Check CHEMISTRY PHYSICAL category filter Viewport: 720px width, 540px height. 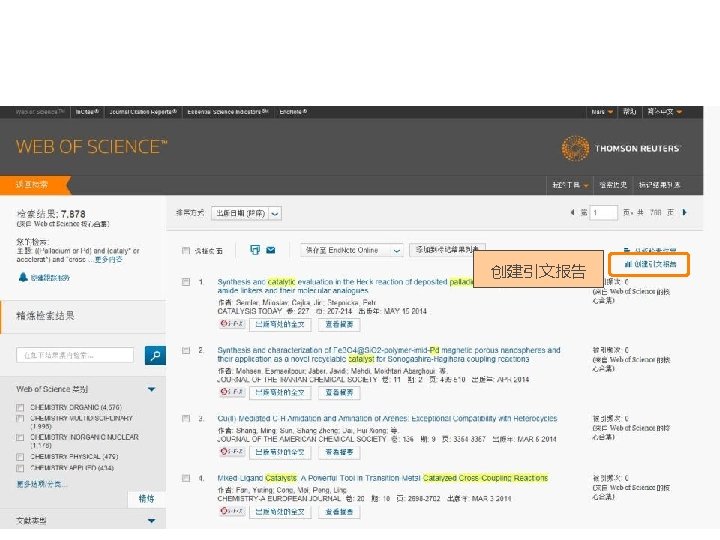coord(20,457)
